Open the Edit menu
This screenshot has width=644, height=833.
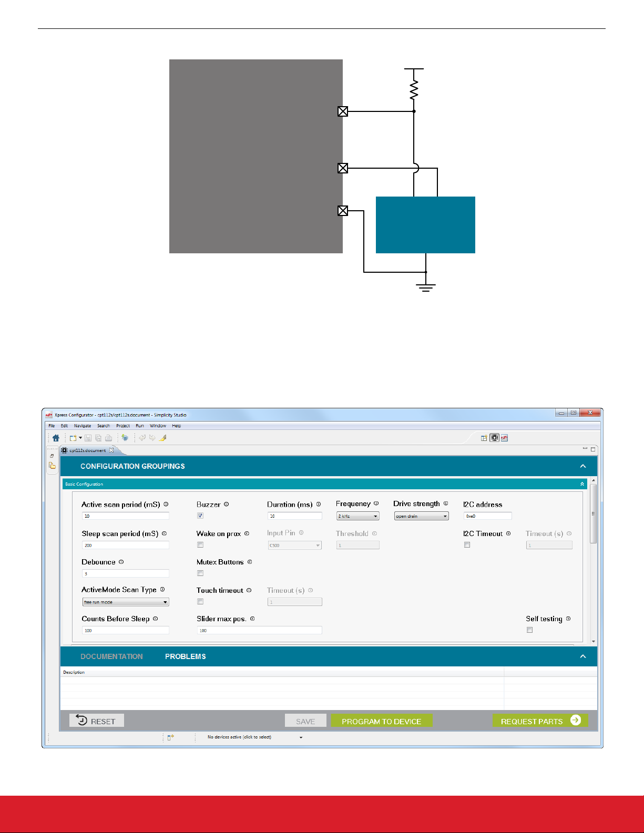click(64, 426)
